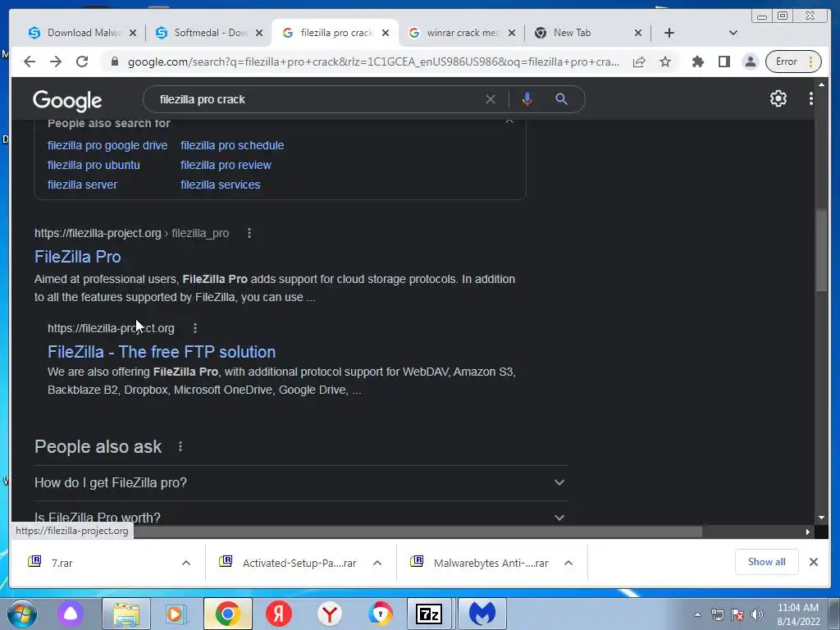
Task: Go forward using the browser forward arrow
Action: coord(56,62)
